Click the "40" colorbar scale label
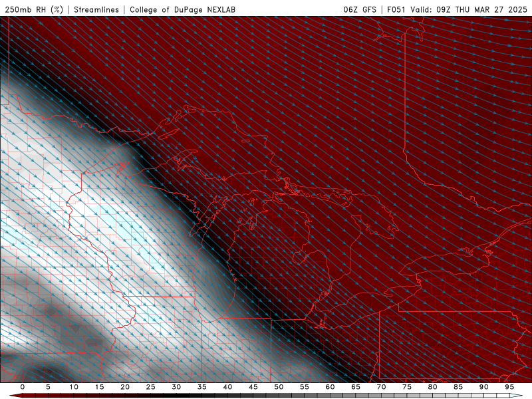 tap(227, 387)
